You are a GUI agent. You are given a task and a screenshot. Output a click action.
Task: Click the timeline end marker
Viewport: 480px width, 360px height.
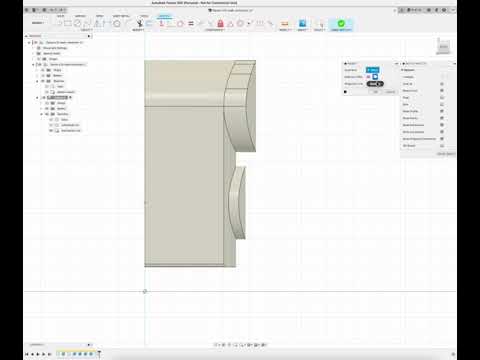(99, 353)
